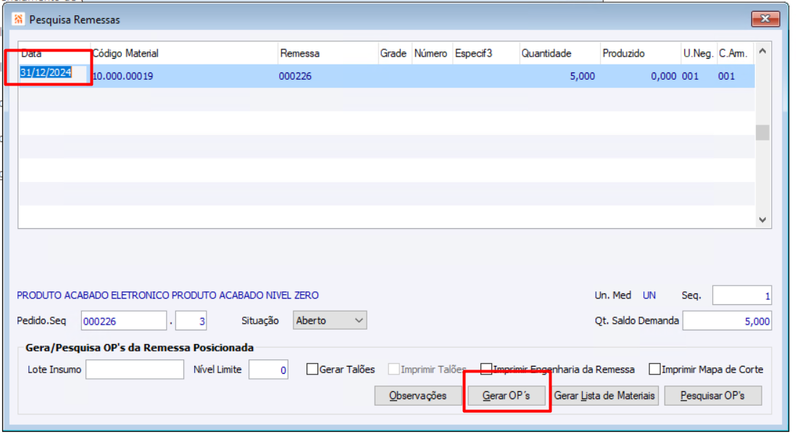Click the Seq. field showing 1

point(742,295)
